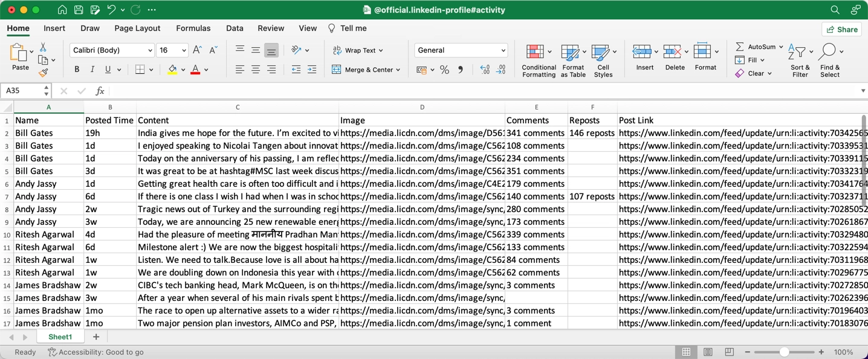
Task: Decrease font size with the smaller A icon
Action: coord(213,50)
